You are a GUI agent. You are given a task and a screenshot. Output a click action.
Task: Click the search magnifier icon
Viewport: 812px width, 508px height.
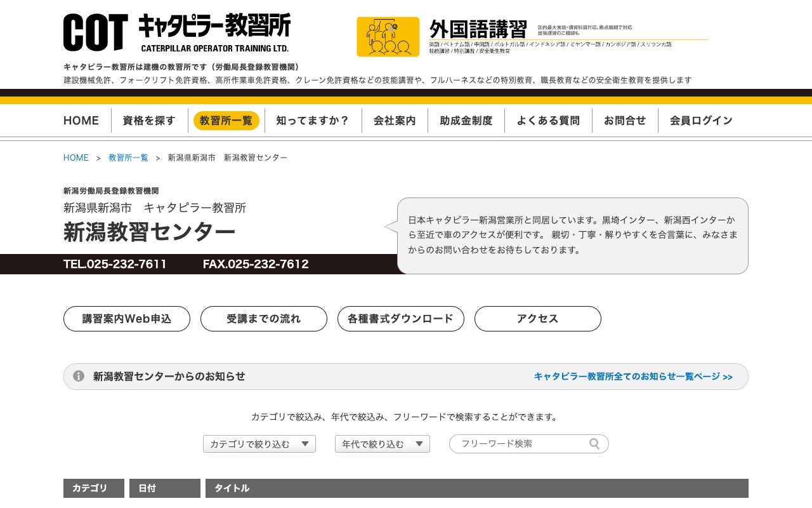(x=594, y=444)
